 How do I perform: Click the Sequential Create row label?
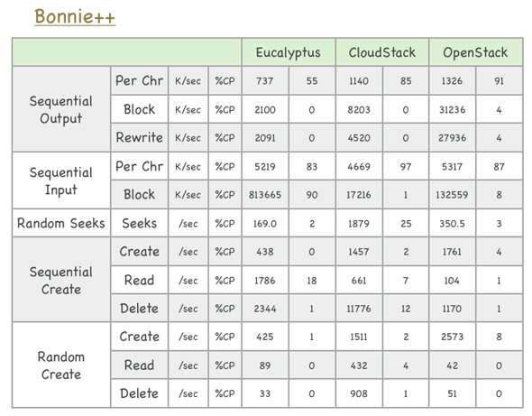[61, 280]
